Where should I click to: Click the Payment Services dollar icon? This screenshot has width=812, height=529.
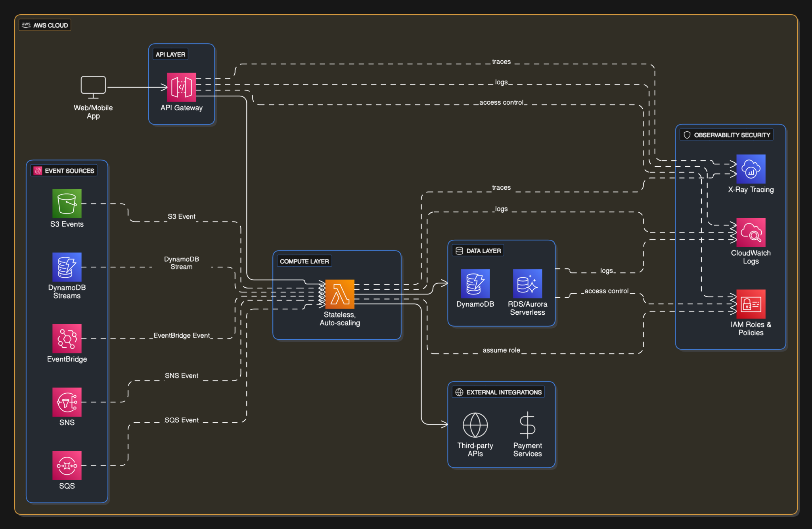coord(527,425)
